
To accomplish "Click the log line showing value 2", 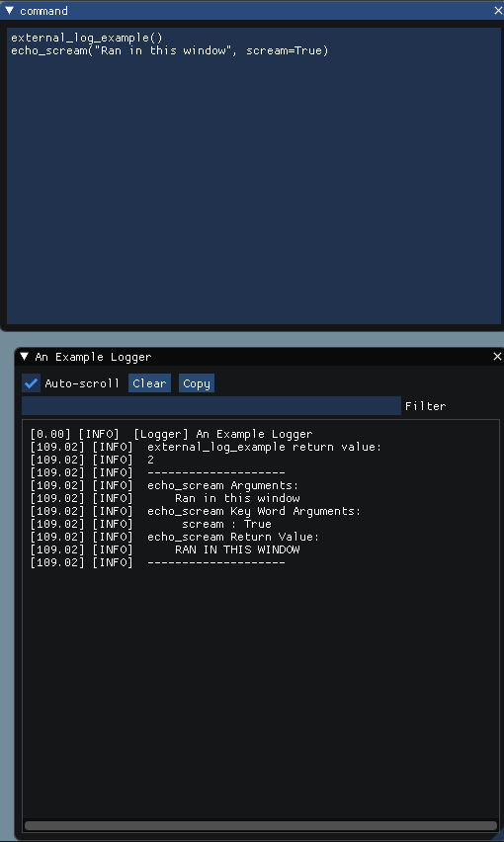I will click(x=92, y=460).
